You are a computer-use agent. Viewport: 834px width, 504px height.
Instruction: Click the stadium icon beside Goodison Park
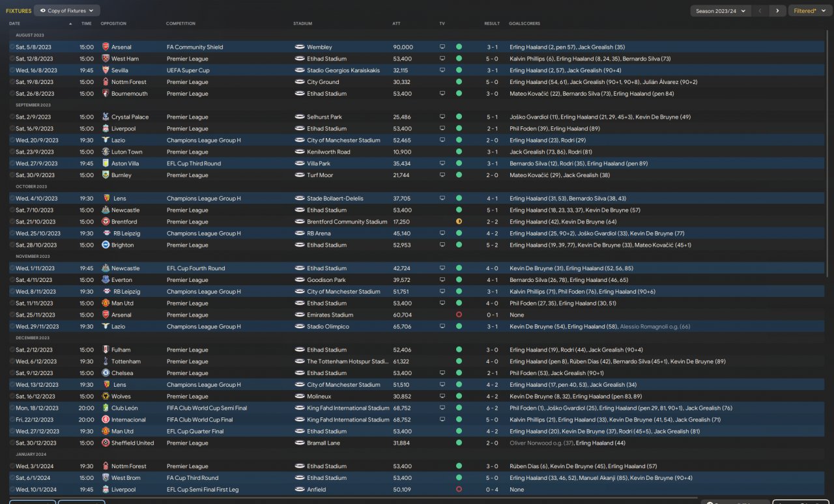click(300, 280)
